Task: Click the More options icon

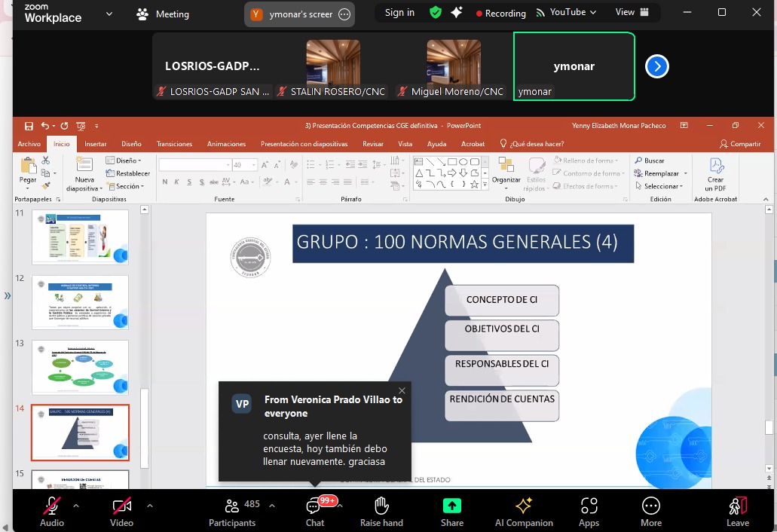Action: 650,506
